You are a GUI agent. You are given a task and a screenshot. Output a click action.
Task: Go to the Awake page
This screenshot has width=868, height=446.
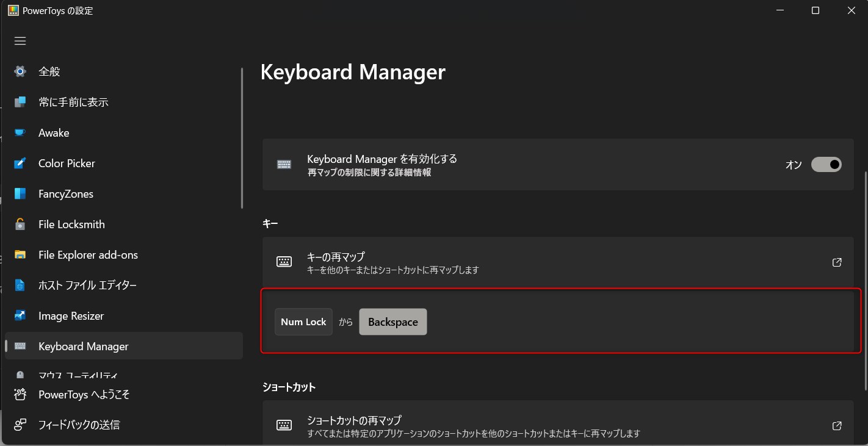124,132
